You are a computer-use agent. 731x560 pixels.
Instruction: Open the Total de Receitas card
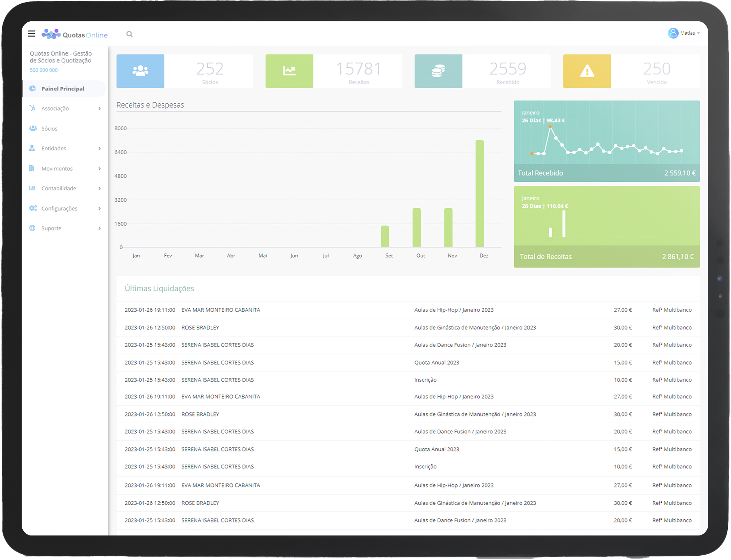(x=607, y=227)
